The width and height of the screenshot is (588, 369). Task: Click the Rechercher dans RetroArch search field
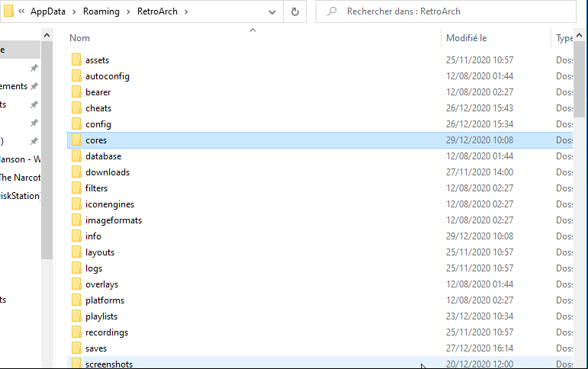tap(446, 11)
